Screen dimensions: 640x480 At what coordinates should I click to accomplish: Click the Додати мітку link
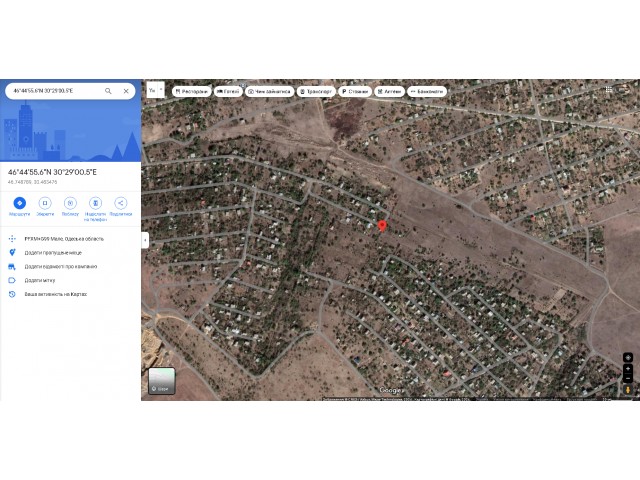40,280
